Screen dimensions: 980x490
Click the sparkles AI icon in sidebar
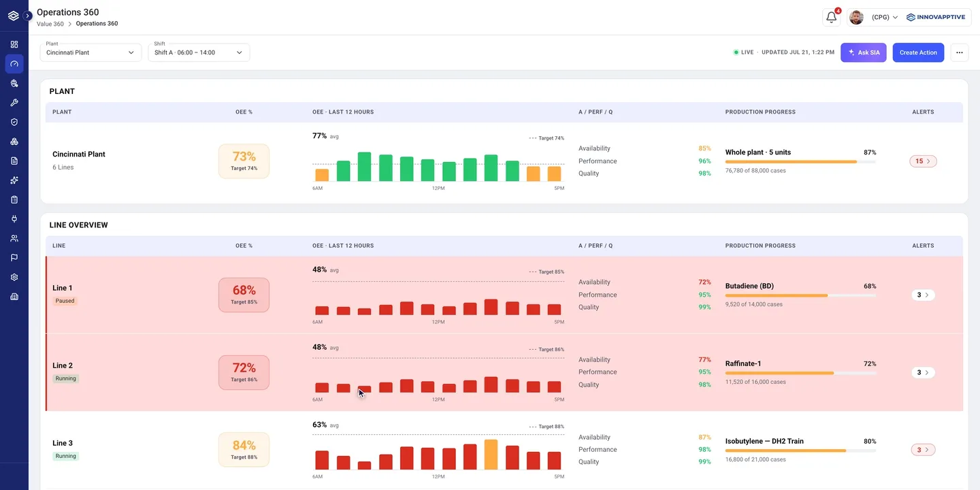(x=14, y=180)
